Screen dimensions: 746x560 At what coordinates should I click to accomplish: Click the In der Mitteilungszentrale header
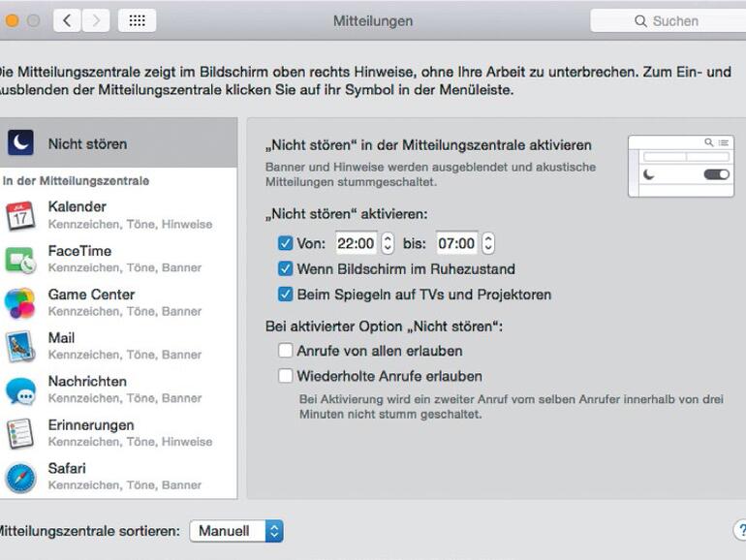tap(77, 181)
